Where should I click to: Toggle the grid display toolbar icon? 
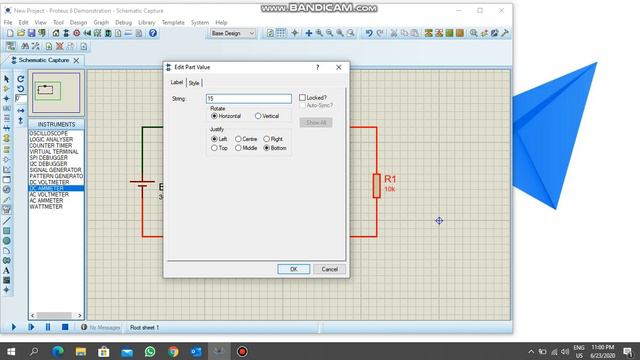(281, 33)
